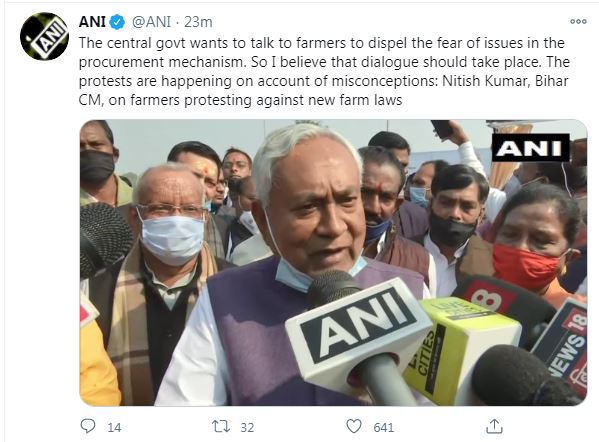Open the tweet's three-dot more menu

tap(578, 21)
